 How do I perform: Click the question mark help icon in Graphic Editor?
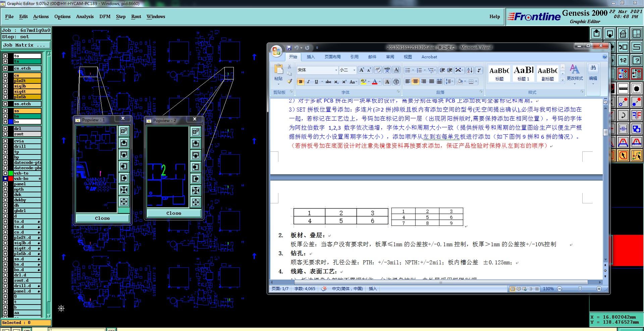pyautogui.click(x=636, y=60)
